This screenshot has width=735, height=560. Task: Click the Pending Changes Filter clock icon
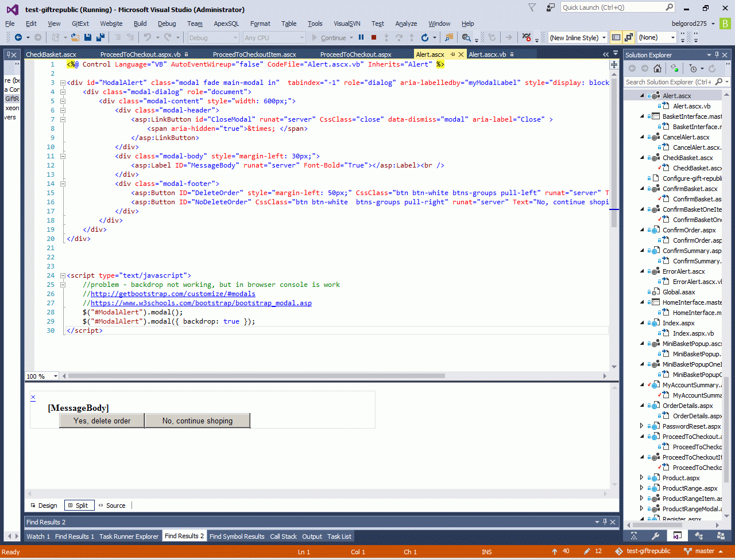coord(693,68)
